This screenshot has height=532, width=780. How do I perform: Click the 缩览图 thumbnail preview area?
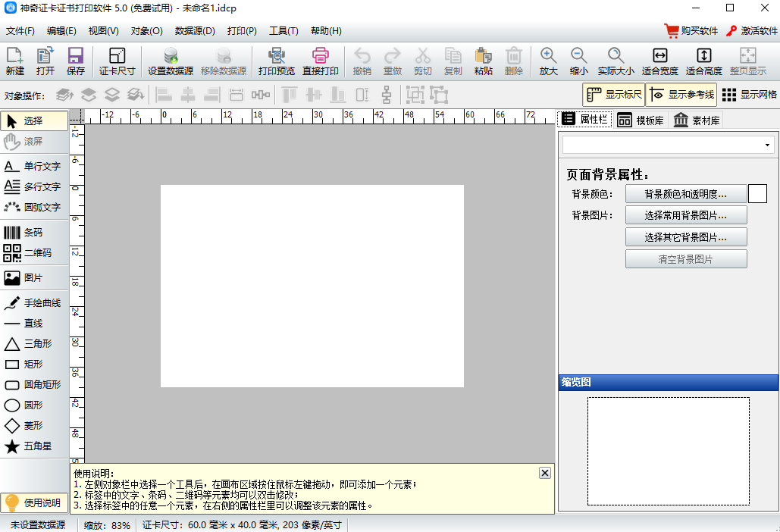(668, 451)
